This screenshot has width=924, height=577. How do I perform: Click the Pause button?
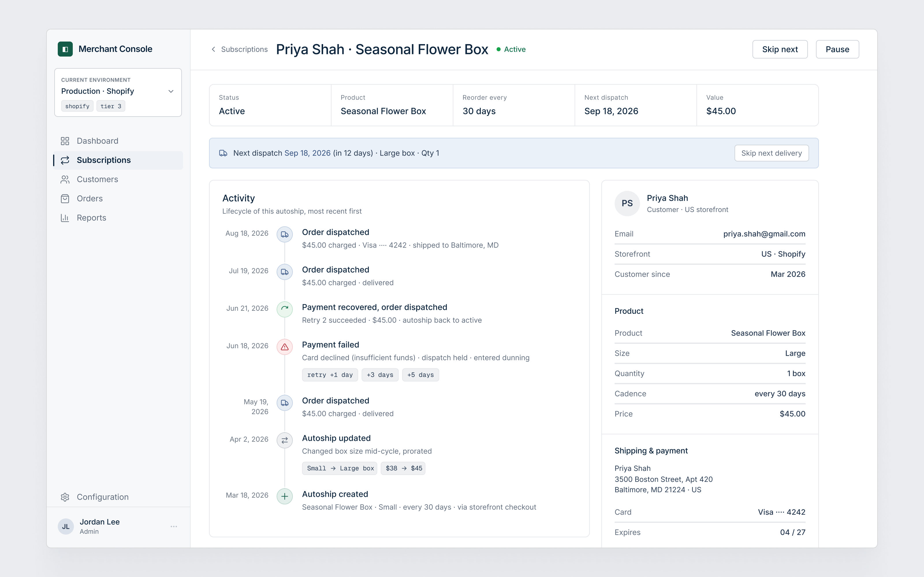coord(837,49)
